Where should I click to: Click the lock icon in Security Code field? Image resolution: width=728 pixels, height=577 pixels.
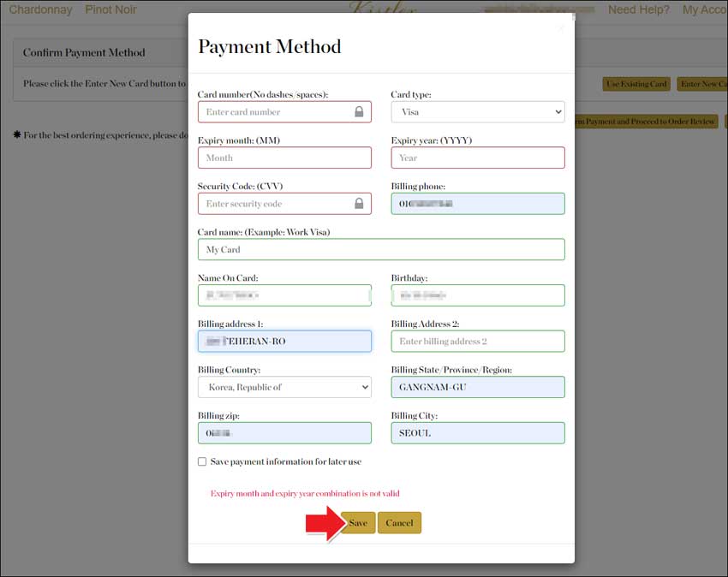point(359,203)
